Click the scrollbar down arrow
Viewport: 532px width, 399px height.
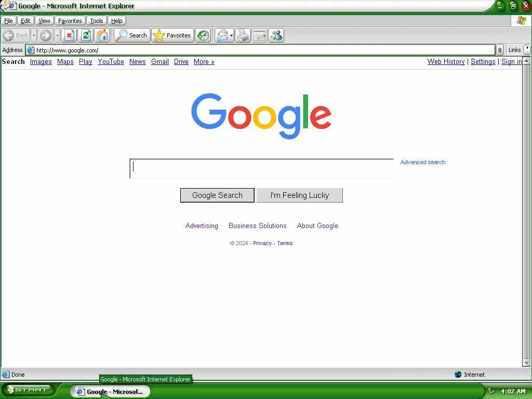pos(527,363)
